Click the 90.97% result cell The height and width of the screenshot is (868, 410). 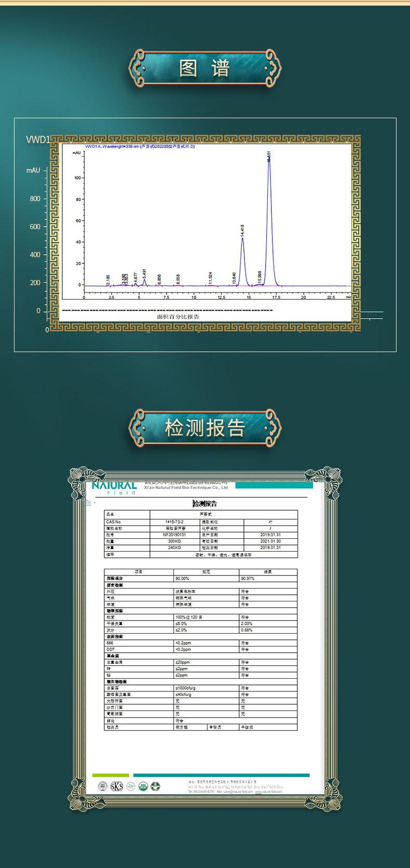(268, 578)
